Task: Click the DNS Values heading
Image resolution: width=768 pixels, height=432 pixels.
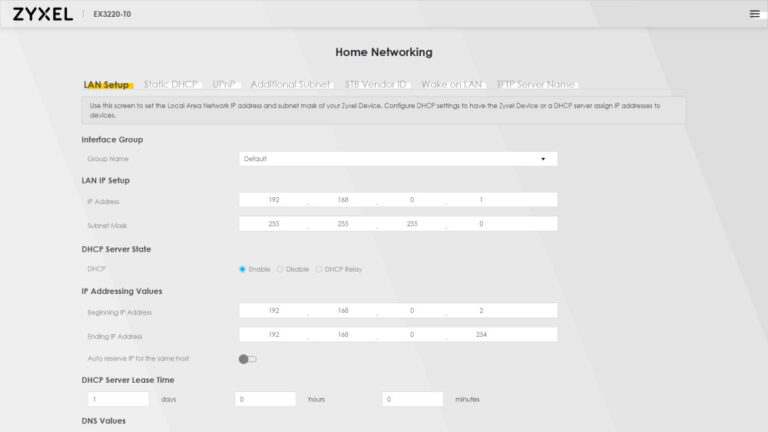Action: (103, 421)
